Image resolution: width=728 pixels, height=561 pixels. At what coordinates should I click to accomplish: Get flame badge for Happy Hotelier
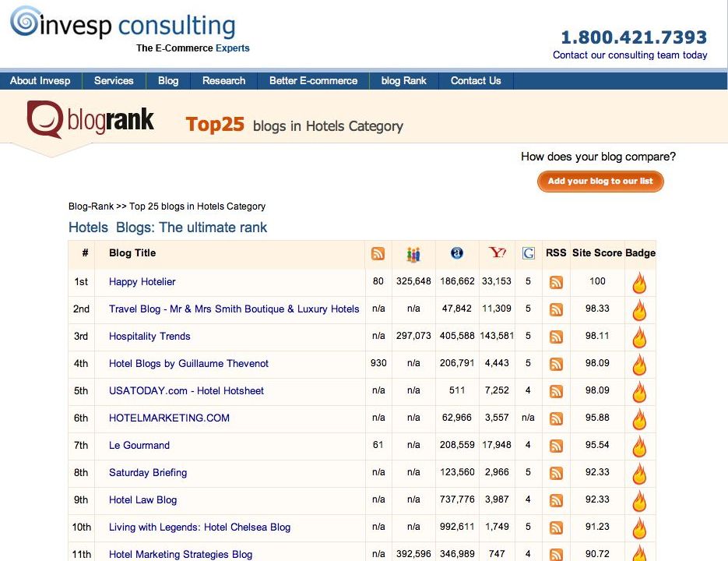pyautogui.click(x=639, y=283)
